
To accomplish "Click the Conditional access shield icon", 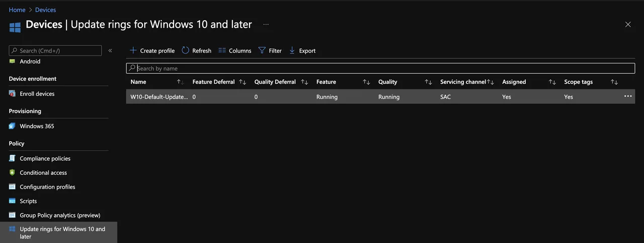I will [12, 172].
